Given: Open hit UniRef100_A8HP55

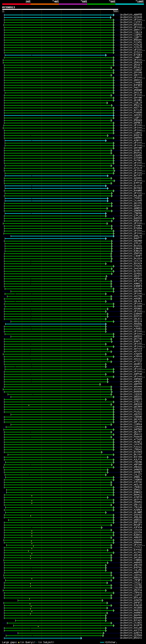Looking at the screenshot, I should pyautogui.click(x=131, y=15).
